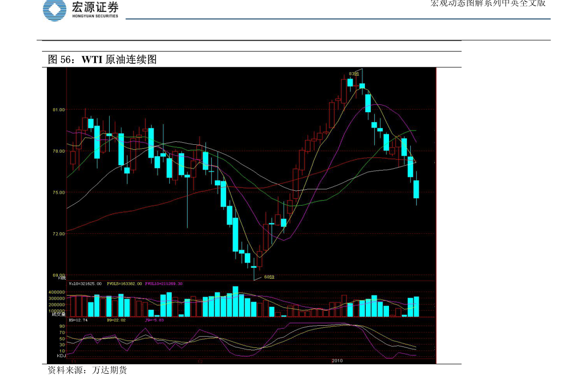Viewport: 588px width, 385px height.
Task: Click the 81.00 price axis label
Action: pyautogui.click(x=58, y=110)
